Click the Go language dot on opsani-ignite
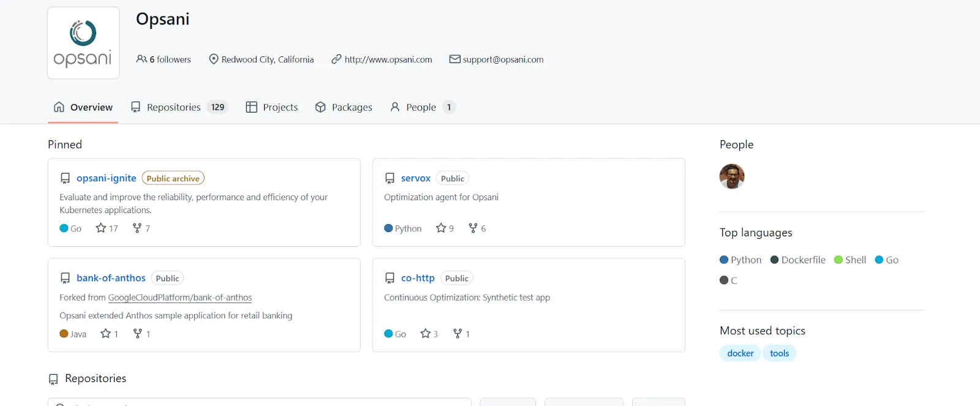This screenshot has height=406, width=980. tap(64, 228)
